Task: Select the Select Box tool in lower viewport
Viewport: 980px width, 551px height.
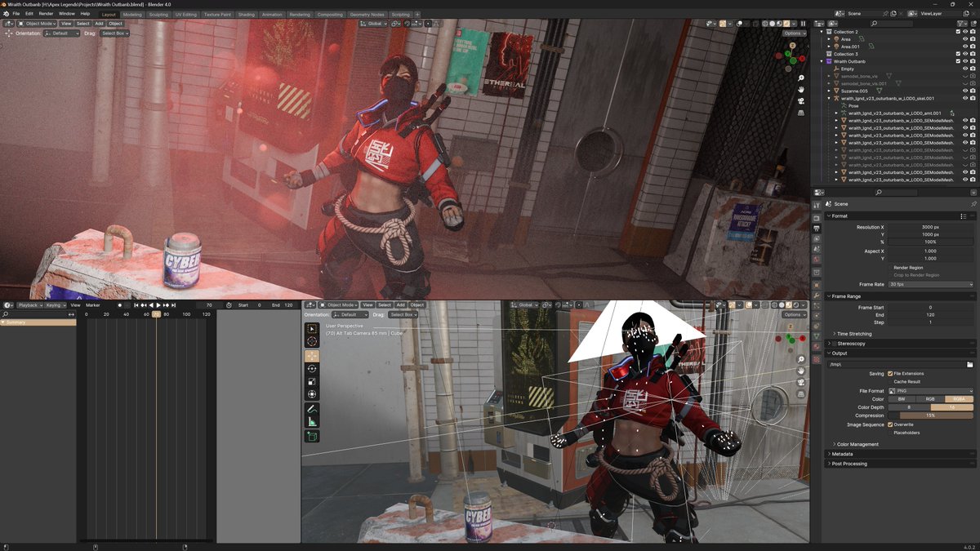Action: 312,329
